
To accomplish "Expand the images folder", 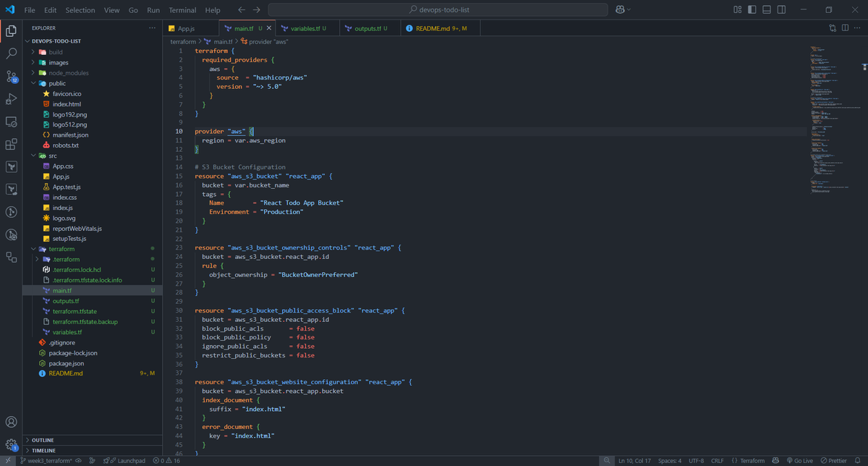I will click(94, 62).
